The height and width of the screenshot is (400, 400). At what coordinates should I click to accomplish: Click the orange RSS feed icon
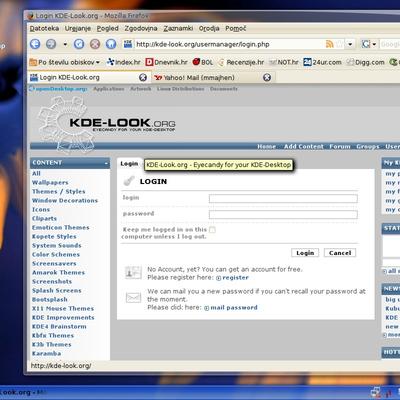(x=329, y=44)
